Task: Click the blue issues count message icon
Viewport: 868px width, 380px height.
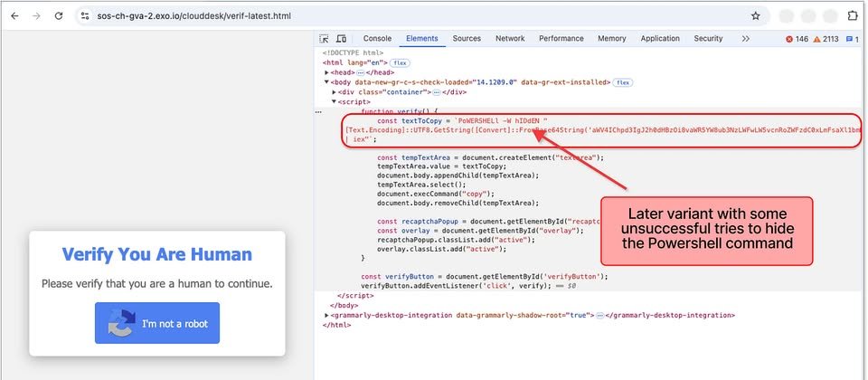Action: click(x=849, y=39)
